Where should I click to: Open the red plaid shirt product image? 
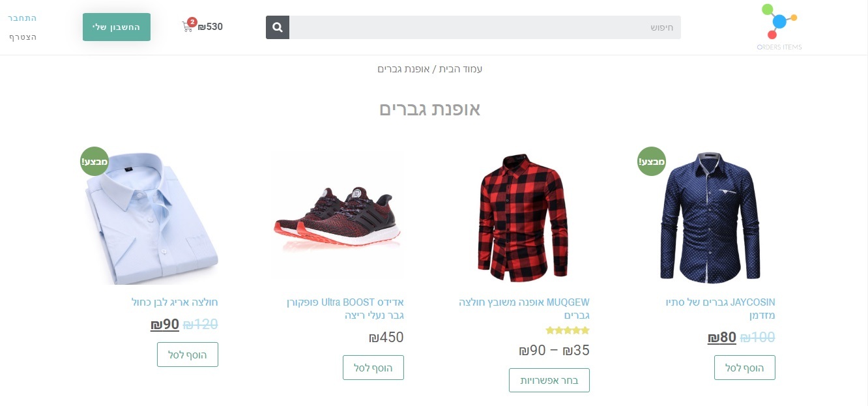click(x=523, y=217)
